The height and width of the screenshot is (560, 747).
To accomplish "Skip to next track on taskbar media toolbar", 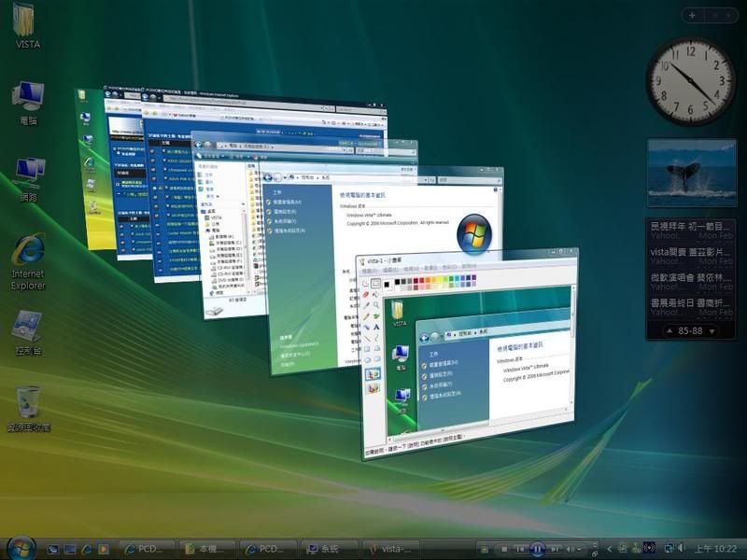I will [x=554, y=549].
